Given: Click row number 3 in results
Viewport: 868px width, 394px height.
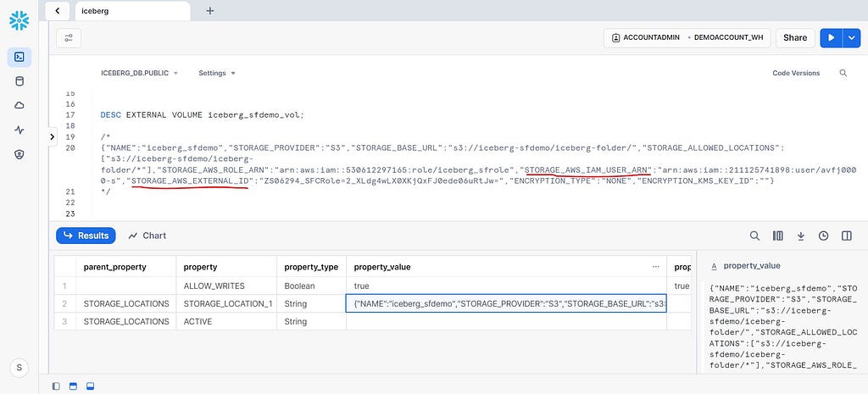Looking at the screenshot, I should [x=64, y=321].
